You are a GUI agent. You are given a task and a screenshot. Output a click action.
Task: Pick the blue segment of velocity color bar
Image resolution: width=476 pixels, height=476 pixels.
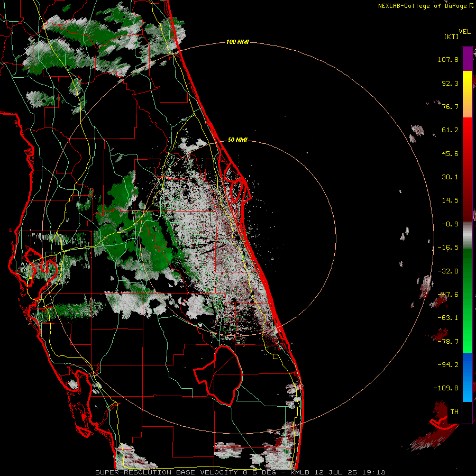click(x=467, y=377)
